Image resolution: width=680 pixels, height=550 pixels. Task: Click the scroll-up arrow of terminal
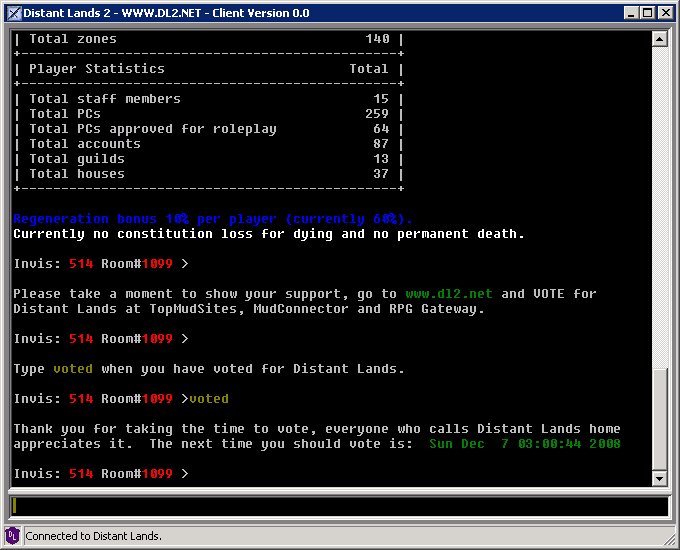pyautogui.click(x=659, y=39)
